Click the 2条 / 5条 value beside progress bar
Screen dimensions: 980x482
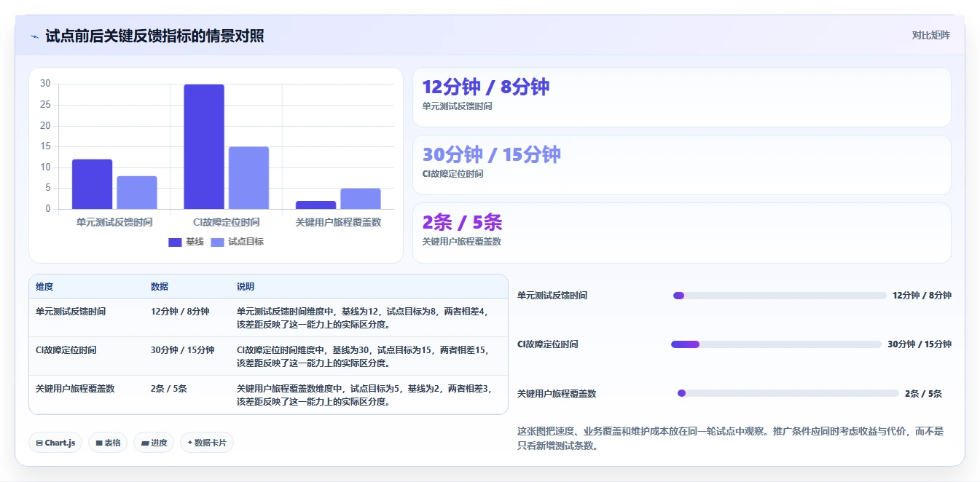[923, 394]
